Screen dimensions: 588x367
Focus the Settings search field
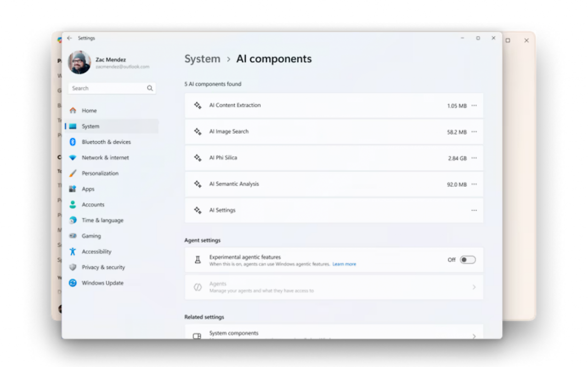tap(112, 88)
